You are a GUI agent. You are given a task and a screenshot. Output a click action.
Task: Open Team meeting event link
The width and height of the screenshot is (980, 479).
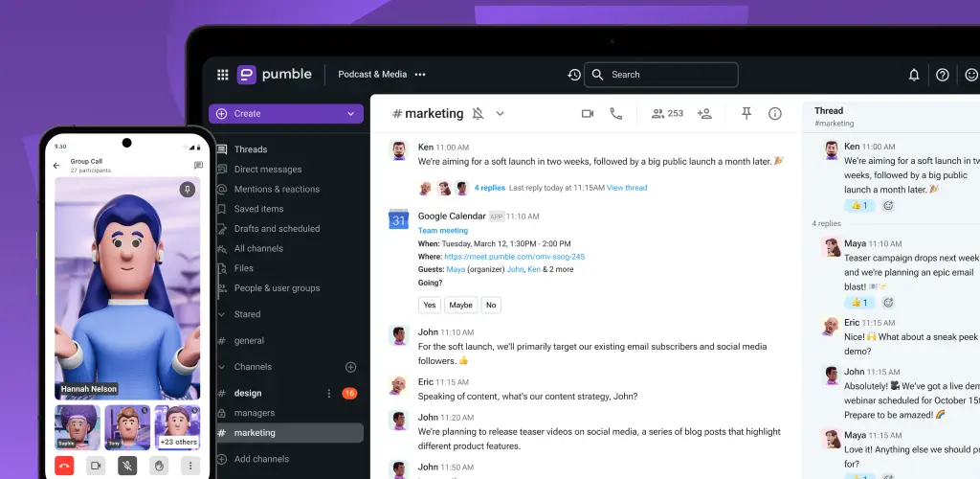point(443,231)
